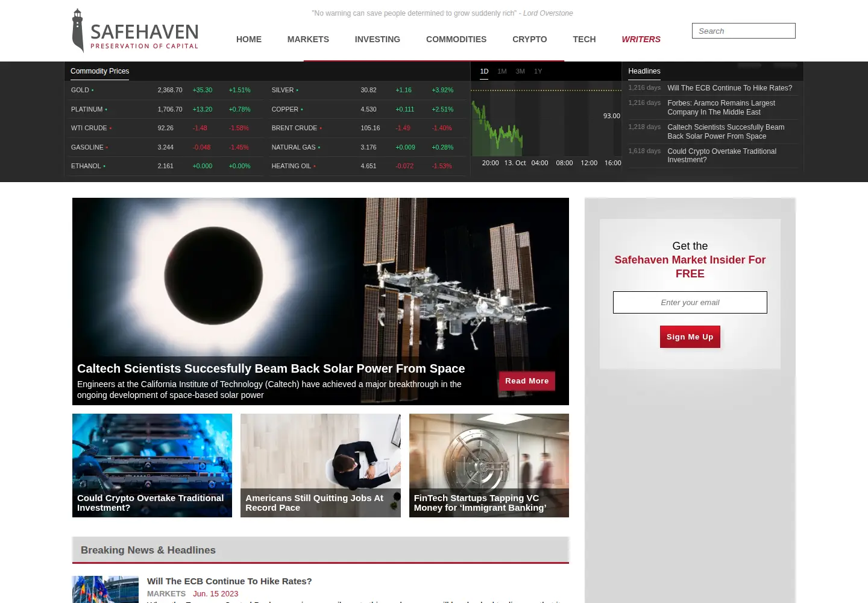Select the WTI CRUDE commodity row
This screenshot has width=868, height=603.
[x=166, y=128]
